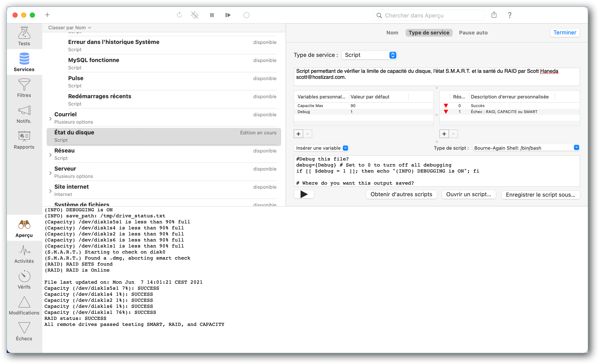Click the red triangle for Succès row
The image size is (599, 364).
coord(446,106)
